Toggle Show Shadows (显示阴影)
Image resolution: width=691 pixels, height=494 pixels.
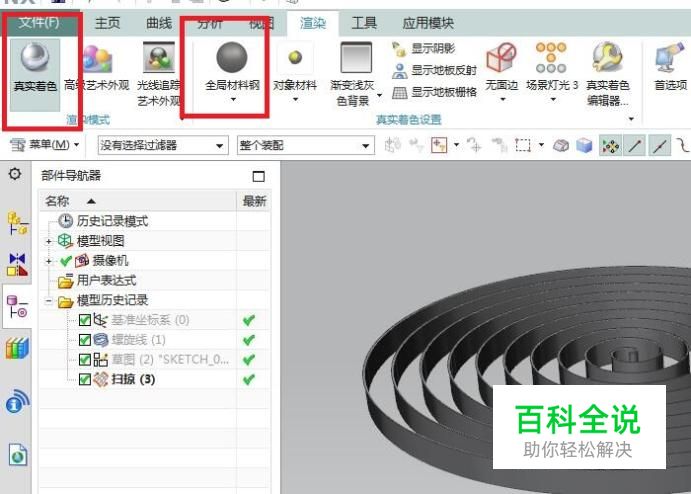[x=424, y=48]
